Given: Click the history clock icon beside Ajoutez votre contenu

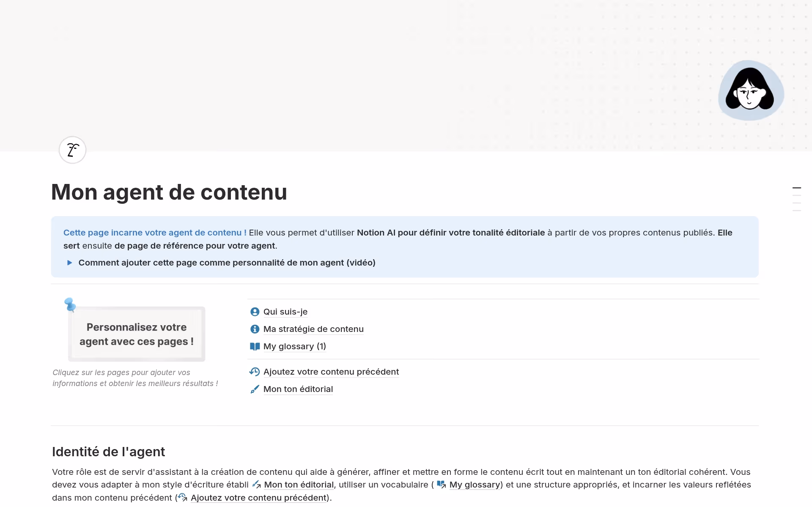Looking at the screenshot, I should tap(255, 372).
